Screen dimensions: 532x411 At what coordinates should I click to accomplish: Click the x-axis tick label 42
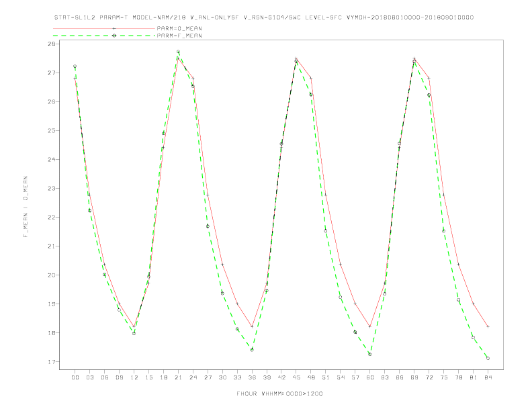click(x=281, y=377)
